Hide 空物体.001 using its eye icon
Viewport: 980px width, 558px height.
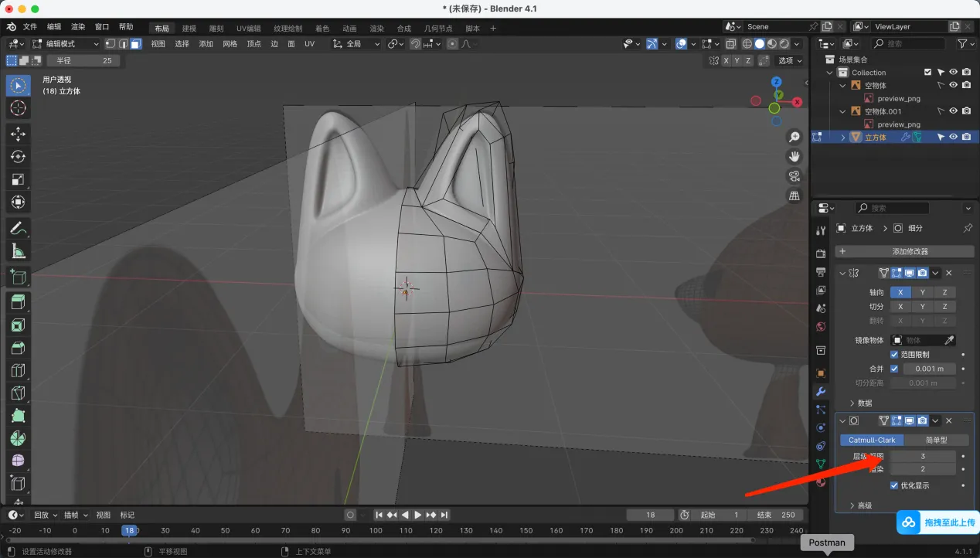953,111
